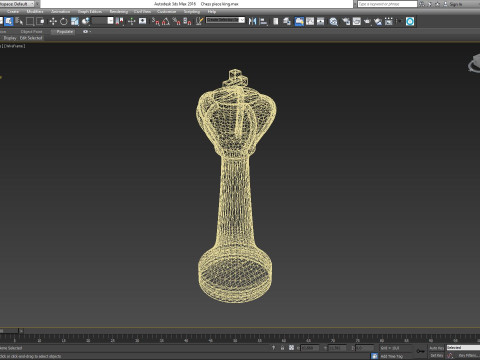
Task: Click Render in the Cloud icon
Action: pyautogui.click(x=378, y=21)
